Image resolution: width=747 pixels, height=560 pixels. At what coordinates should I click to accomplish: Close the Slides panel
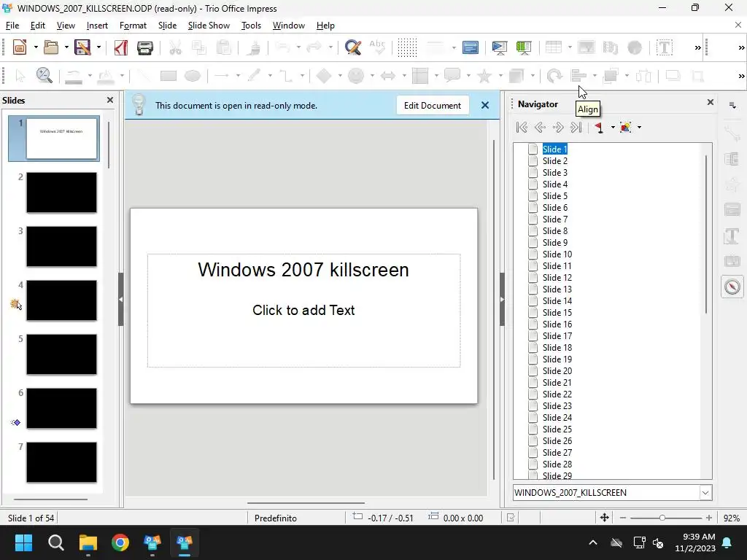click(x=110, y=100)
